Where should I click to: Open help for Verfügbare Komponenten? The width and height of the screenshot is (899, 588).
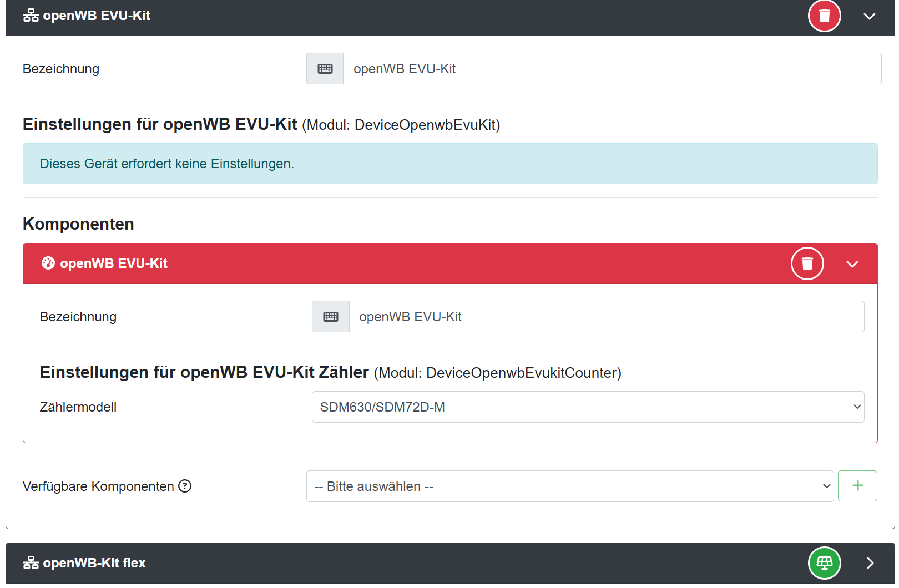pyautogui.click(x=185, y=486)
